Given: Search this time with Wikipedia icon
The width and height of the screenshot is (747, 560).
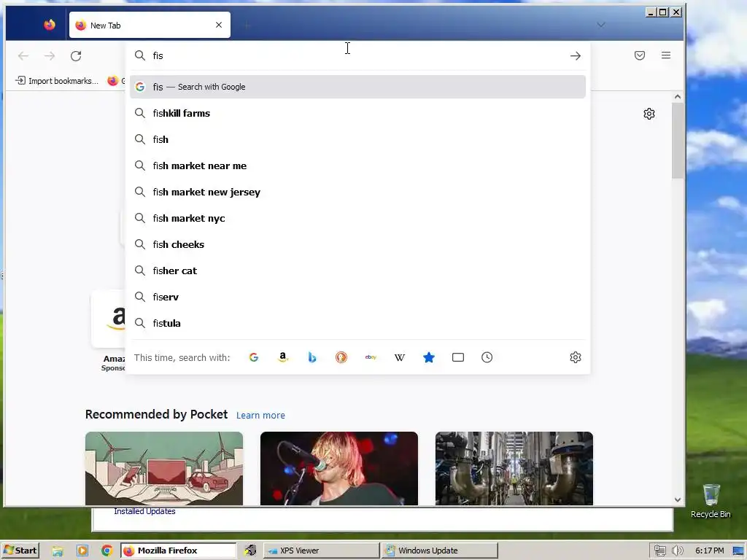Looking at the screenshot, I should (x=400, y=357).
